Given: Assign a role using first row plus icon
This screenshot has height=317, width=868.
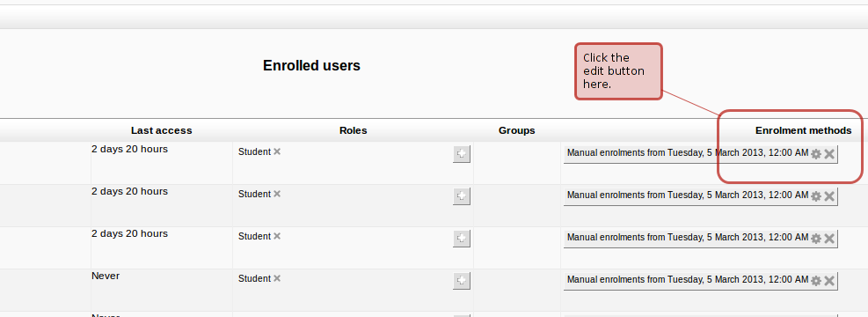Looking at the screenshot, I should 462,154.
